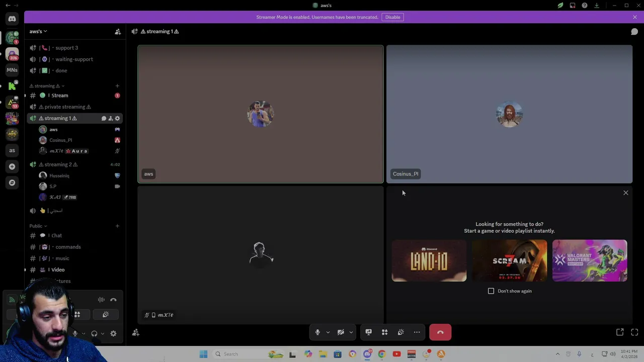Start an activity in call toolbar

coord(384,332)
